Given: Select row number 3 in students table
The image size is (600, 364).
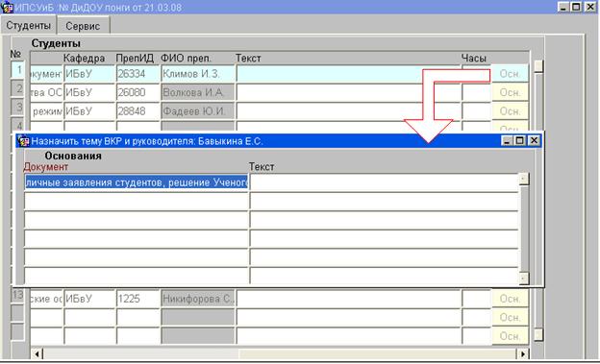Looking at the screenshot, I should point(18,107).
